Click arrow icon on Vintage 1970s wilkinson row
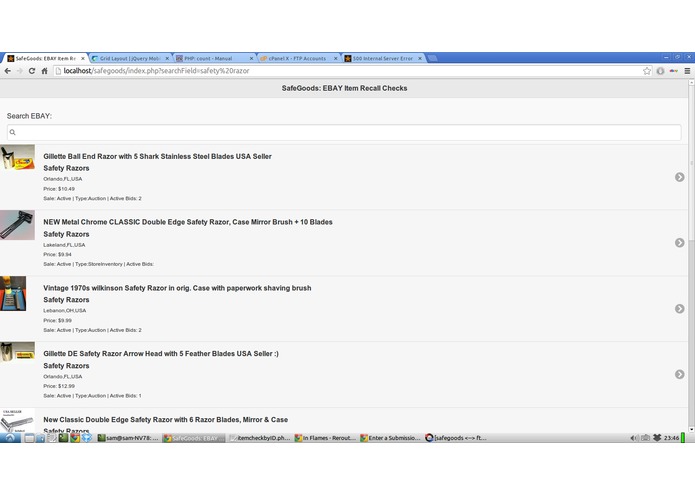The height and width of the screenshot is (494, 695). coord(679,309)
